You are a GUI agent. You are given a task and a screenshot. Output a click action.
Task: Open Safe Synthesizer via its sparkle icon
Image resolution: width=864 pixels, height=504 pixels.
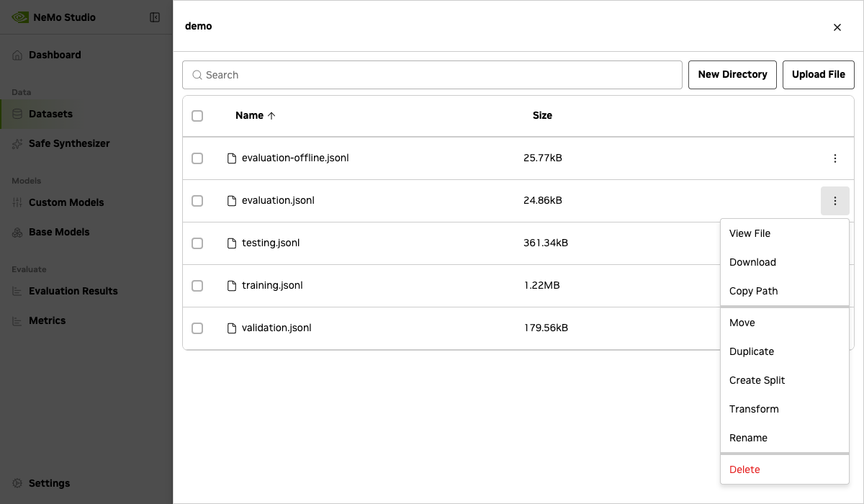pyautogui.click(x=16, y=143)
